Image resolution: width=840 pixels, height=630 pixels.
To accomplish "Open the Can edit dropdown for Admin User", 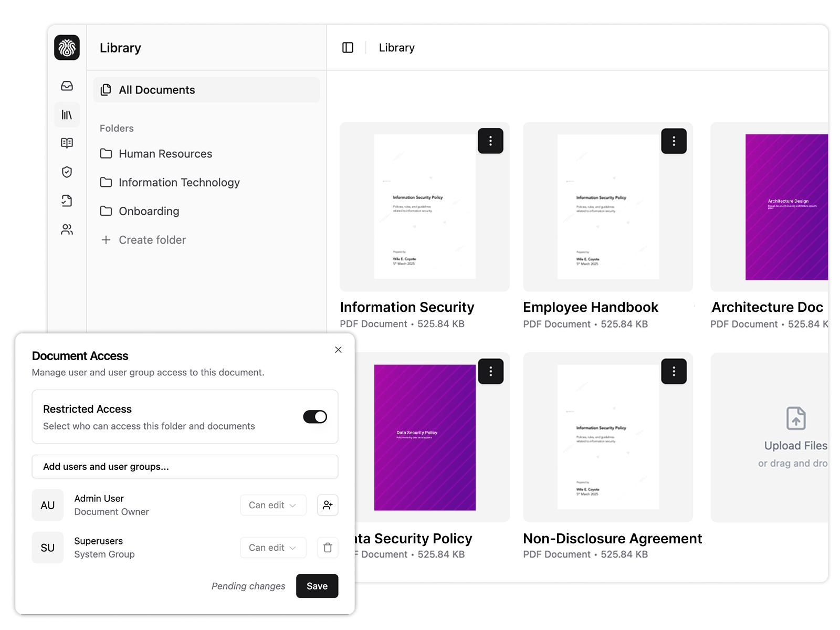I will pos(272,505).
